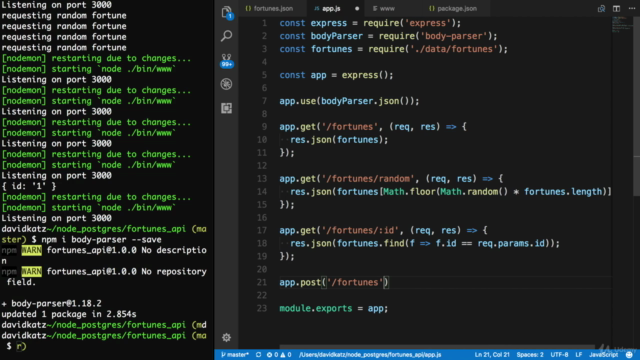Click './data/fortunes' string on line 3
Viewport: 640px width, 360px height.
click(453, 49)
